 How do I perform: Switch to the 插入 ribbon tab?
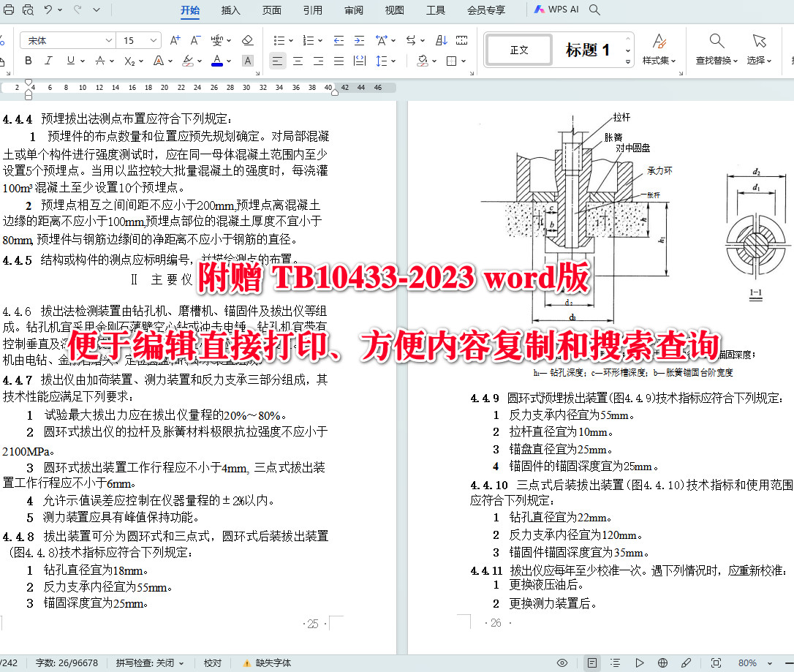coord(230,10)
